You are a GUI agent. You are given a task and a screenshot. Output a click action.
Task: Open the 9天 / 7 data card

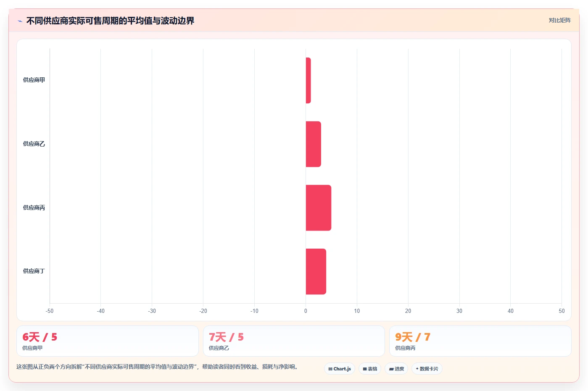click(480, 341)
